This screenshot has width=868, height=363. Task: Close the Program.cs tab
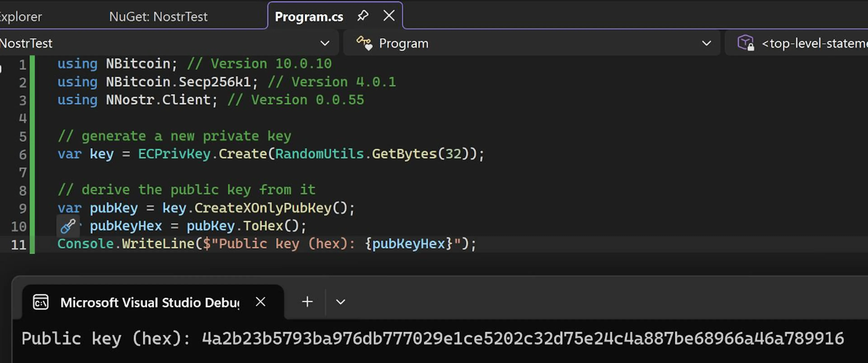389,16
